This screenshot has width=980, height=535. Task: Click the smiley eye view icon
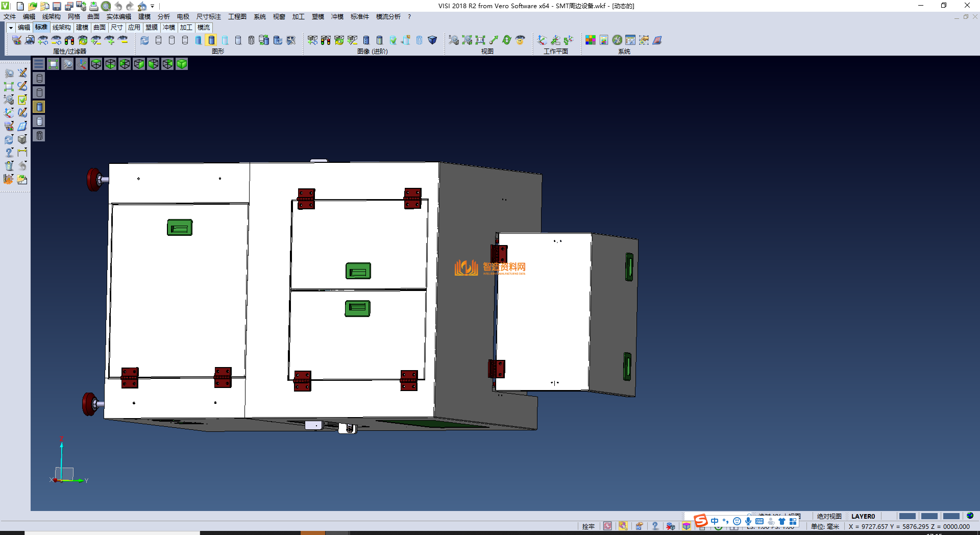click(x=520, y=40)
